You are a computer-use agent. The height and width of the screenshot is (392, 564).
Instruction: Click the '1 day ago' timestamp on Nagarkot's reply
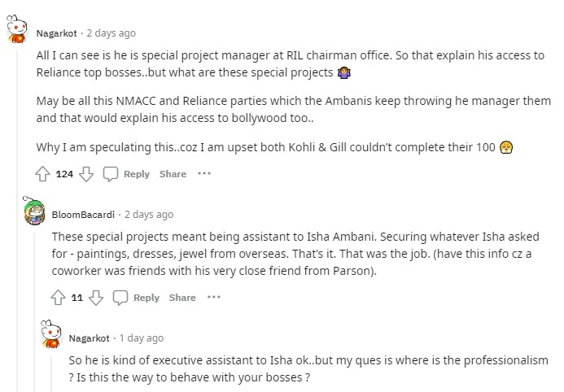[x=141, y=338]
